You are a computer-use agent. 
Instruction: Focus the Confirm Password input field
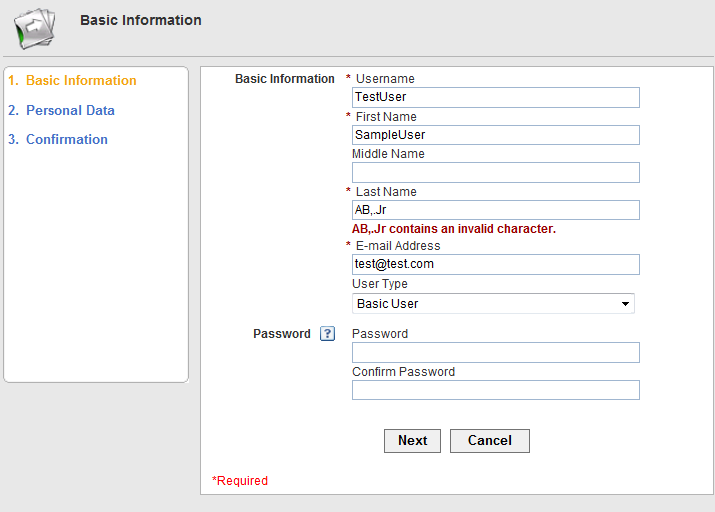pyautogui.click(x=496, y=390)
